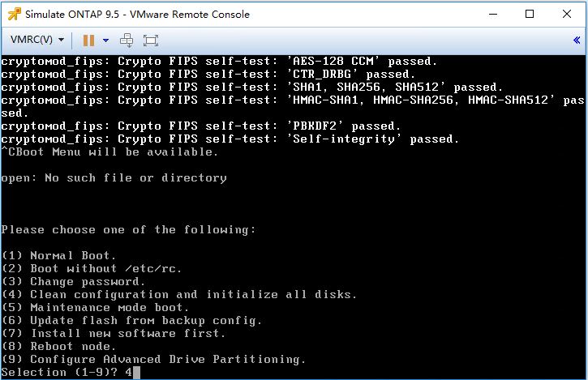The width and height of the screenshot is (588, 380).
Task: Click the 'Update flash from backup config' line
Action: 131,320
